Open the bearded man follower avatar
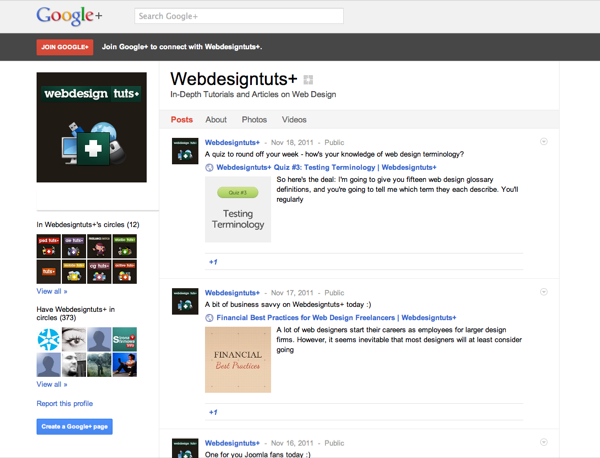 (74, 365)
